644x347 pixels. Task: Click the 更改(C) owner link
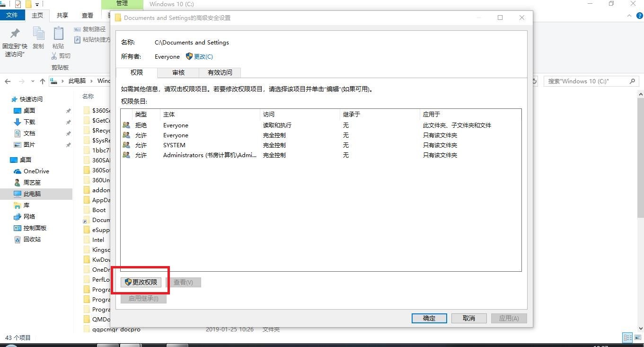tap(203, 56)
